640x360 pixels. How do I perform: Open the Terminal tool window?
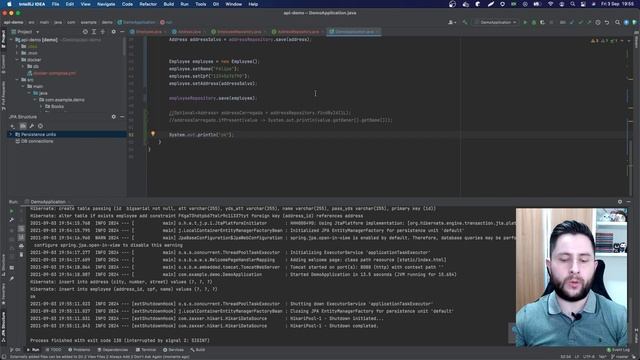(146, 350)
